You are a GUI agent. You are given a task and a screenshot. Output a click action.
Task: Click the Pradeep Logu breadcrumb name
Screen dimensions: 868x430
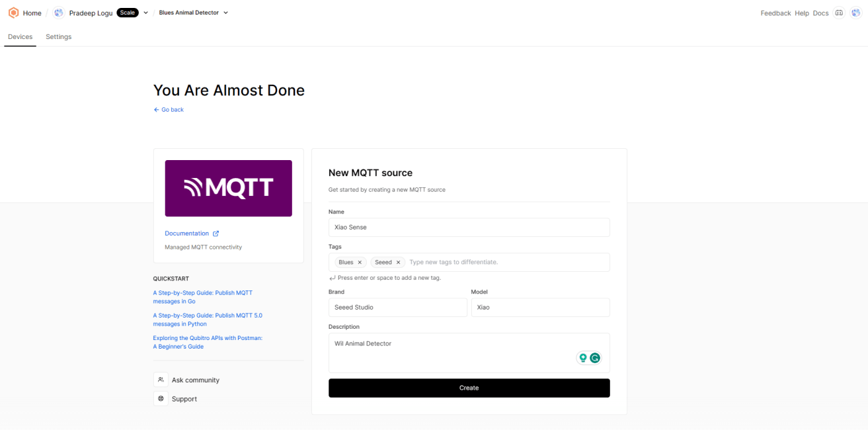91,13
